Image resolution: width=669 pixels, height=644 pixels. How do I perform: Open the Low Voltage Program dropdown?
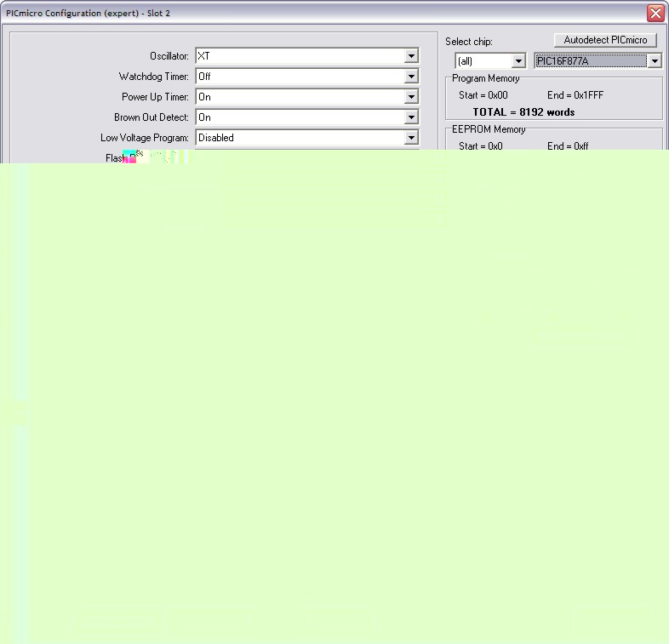[307, 138]
